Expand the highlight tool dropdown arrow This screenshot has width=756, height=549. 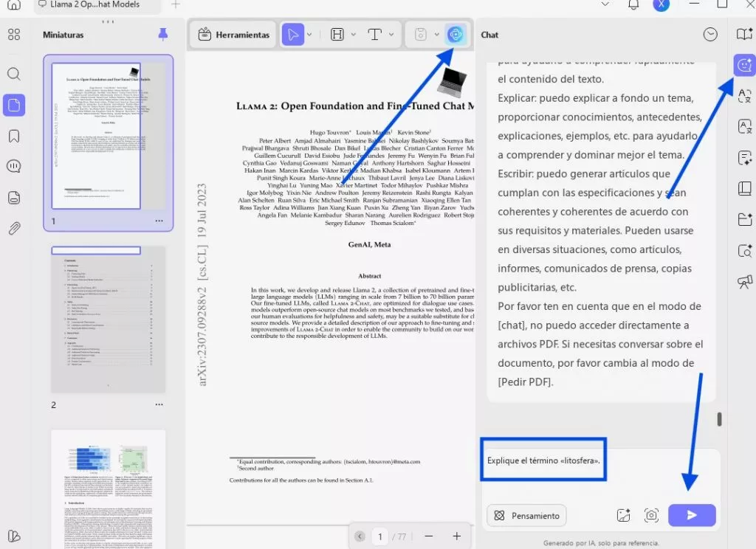(x=354, y=35)
